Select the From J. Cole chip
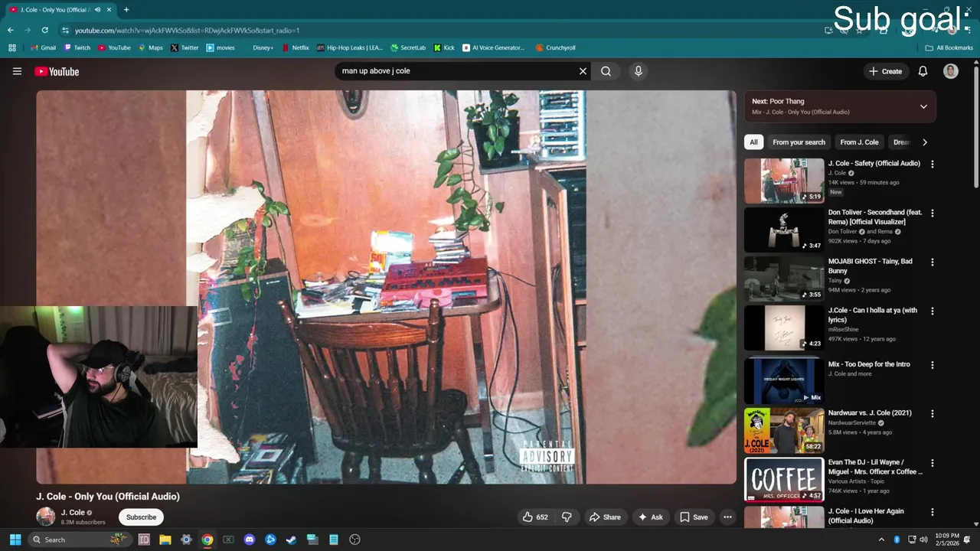Image resolution: width=980 pixels, height=551 pixels. 859,142
